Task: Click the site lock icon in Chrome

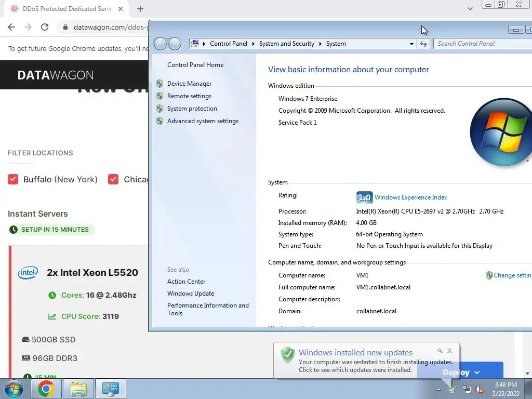Action: pyautogui.click(x=65, y=27)
